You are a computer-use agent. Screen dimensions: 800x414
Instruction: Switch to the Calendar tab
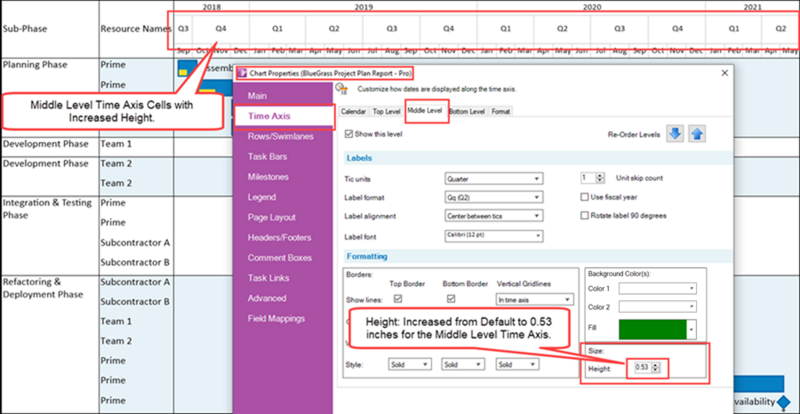pyautogui.click(x=354, y=111)
